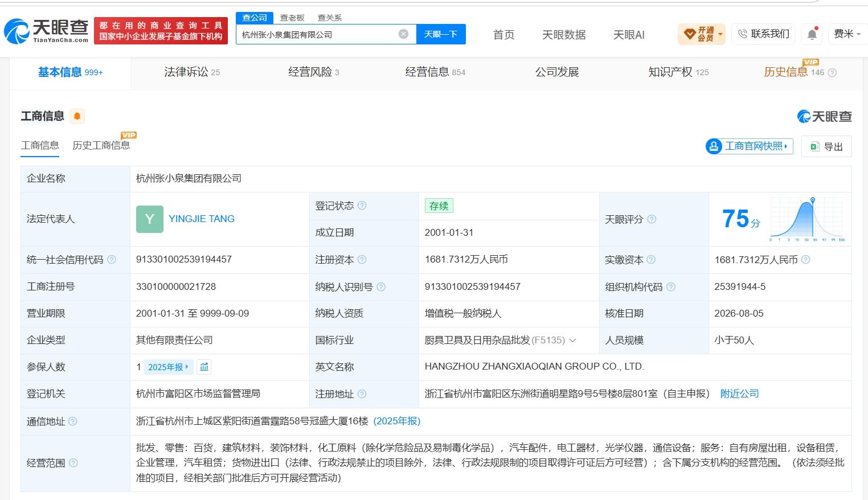Click the Excel icon on 导出
The height and width of the screenshot is (500, 868).
pos(814,146)
